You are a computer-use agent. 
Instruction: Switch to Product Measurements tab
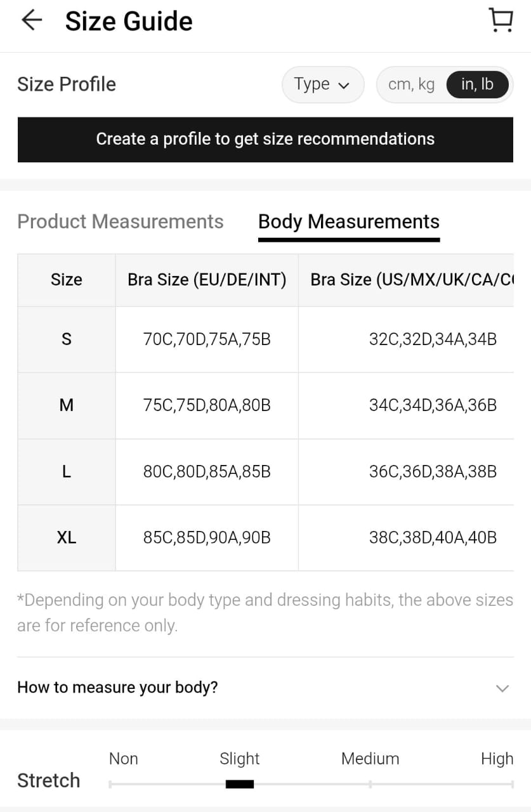121,221
